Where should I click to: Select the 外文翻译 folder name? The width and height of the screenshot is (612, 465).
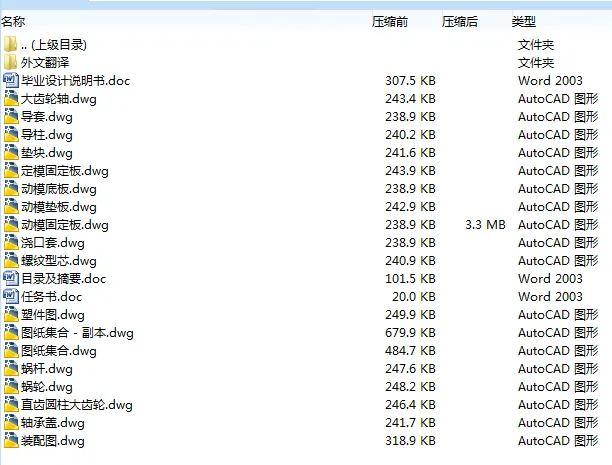coord(45,62)
